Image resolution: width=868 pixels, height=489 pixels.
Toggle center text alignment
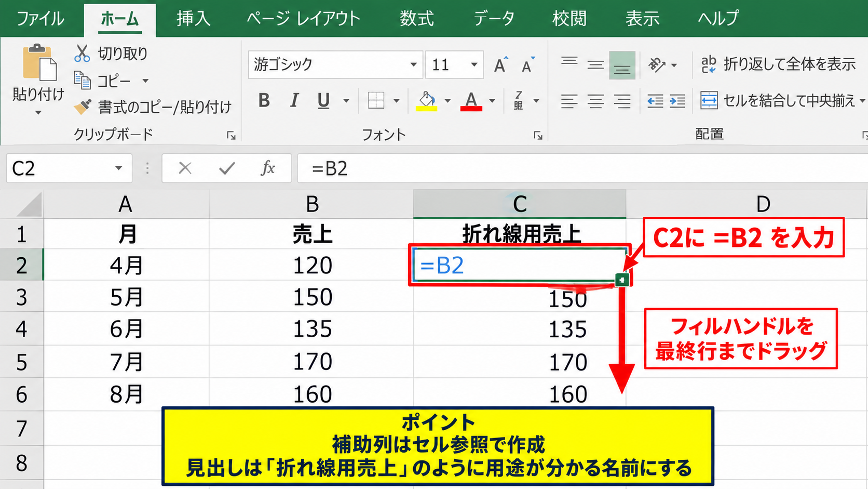[595, 101]
